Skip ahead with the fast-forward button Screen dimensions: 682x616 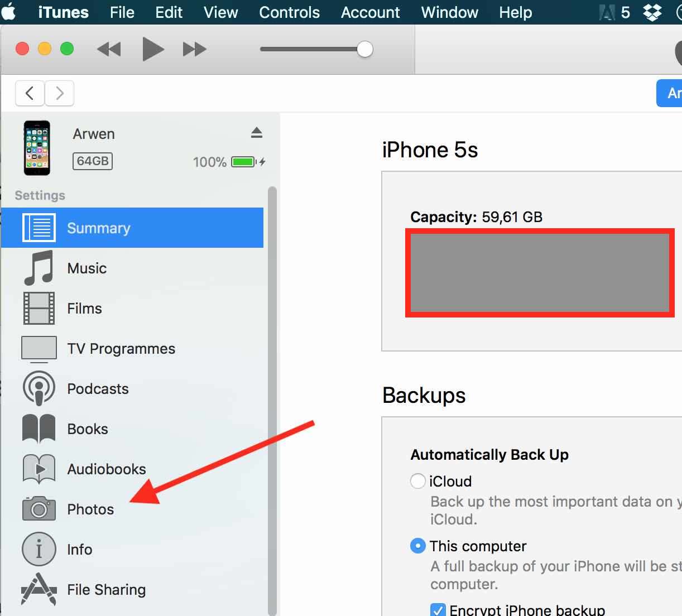195,49
